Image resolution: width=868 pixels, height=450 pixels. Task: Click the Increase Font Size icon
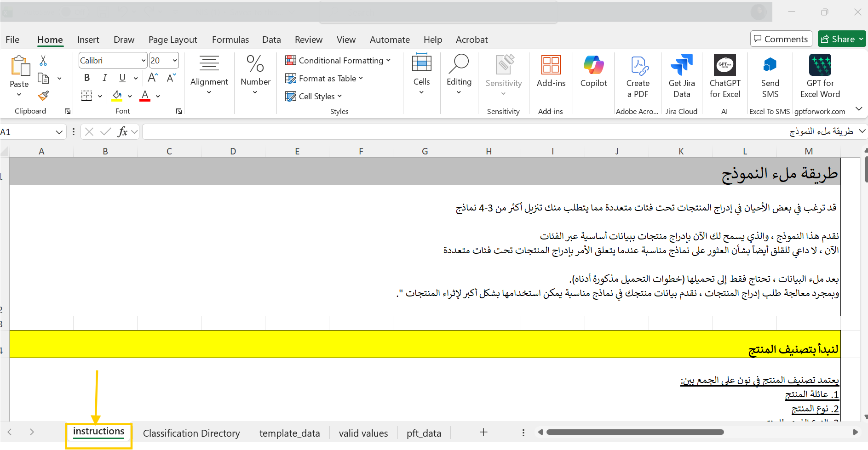(153, 78)
